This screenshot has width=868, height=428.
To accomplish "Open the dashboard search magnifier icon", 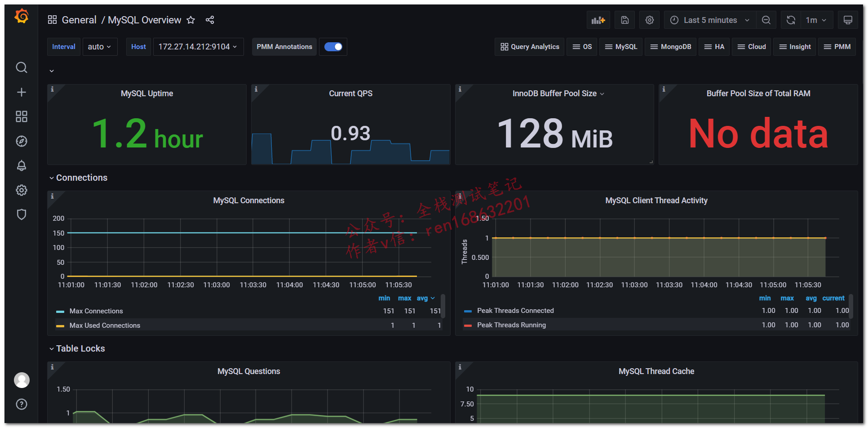I will [22, 67].
